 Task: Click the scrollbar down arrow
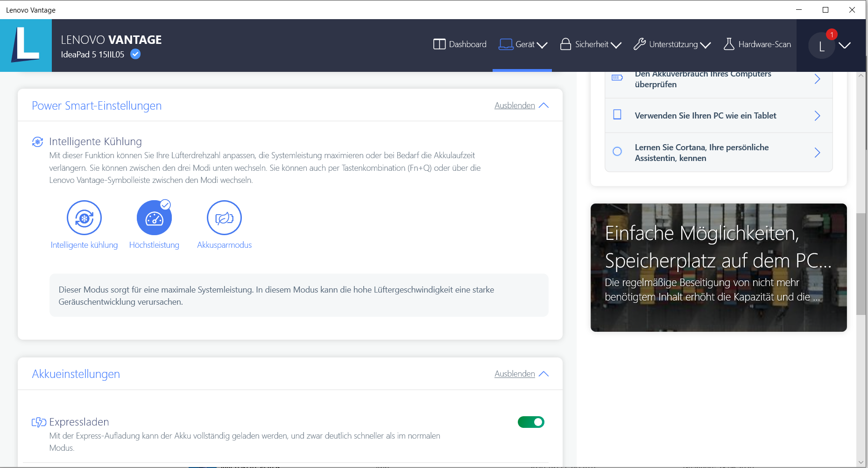[x=861, y=462]
